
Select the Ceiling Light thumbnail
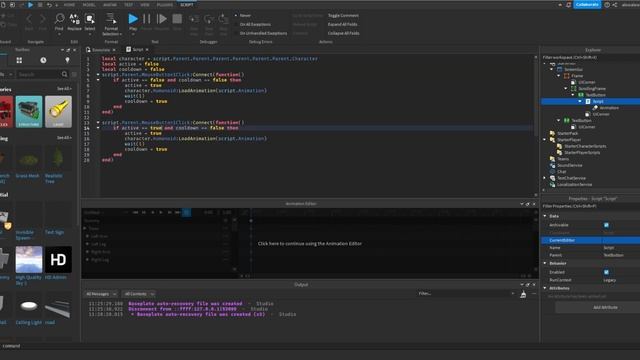(29, 305)
